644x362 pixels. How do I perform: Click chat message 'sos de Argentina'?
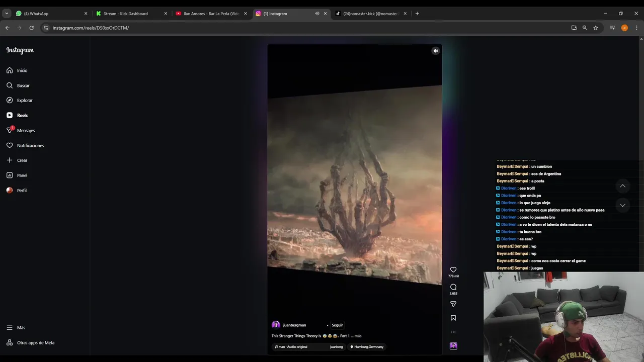546,174
